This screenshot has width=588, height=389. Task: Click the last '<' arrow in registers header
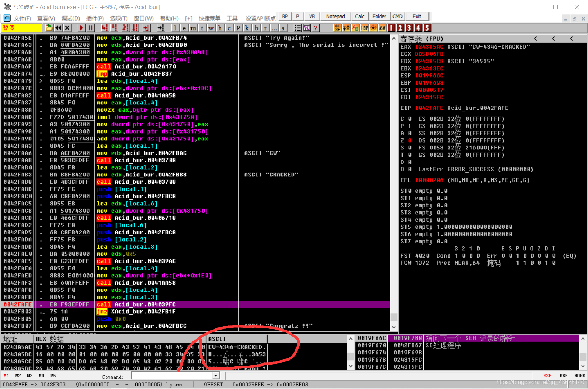pyautogui.click(x=571, y=39)
